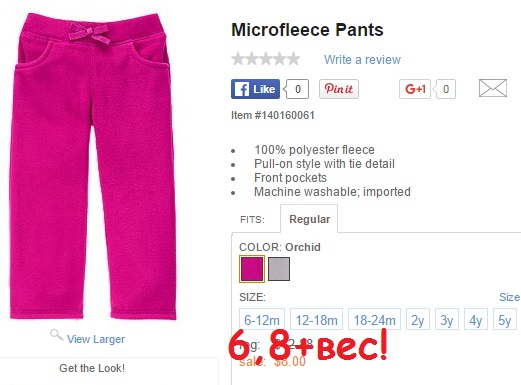This screenshot has width=521, height=385.
Task: Click the Facebook Like button
Action: (x=255, y=89)
